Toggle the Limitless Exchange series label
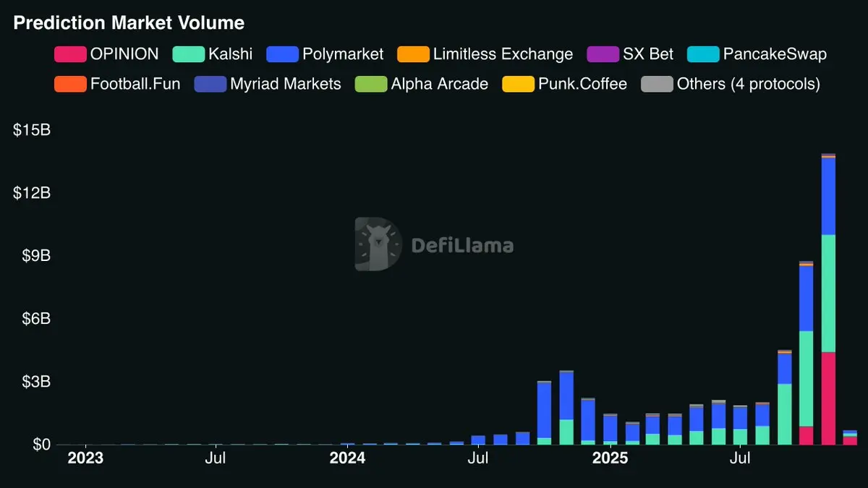 (x=503, y=54)
